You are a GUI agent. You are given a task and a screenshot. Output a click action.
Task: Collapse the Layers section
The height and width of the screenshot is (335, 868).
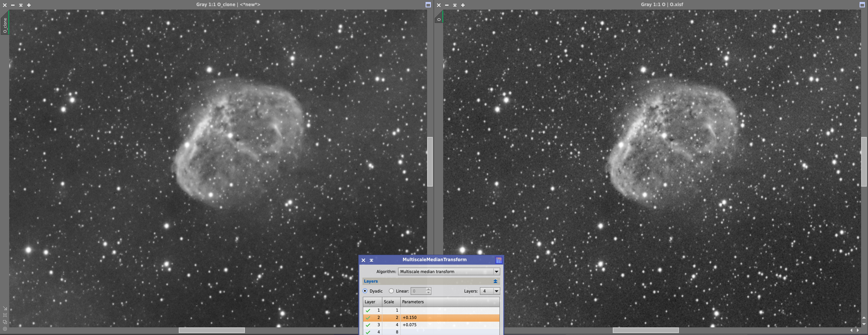click(495, 281)
